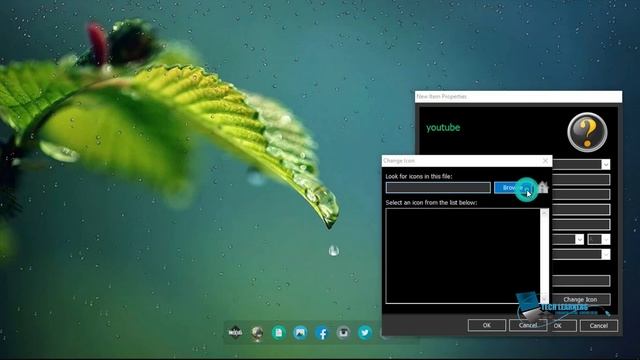Close the Change Icon dialog with X
640x360 pixels.
point(545,161)
